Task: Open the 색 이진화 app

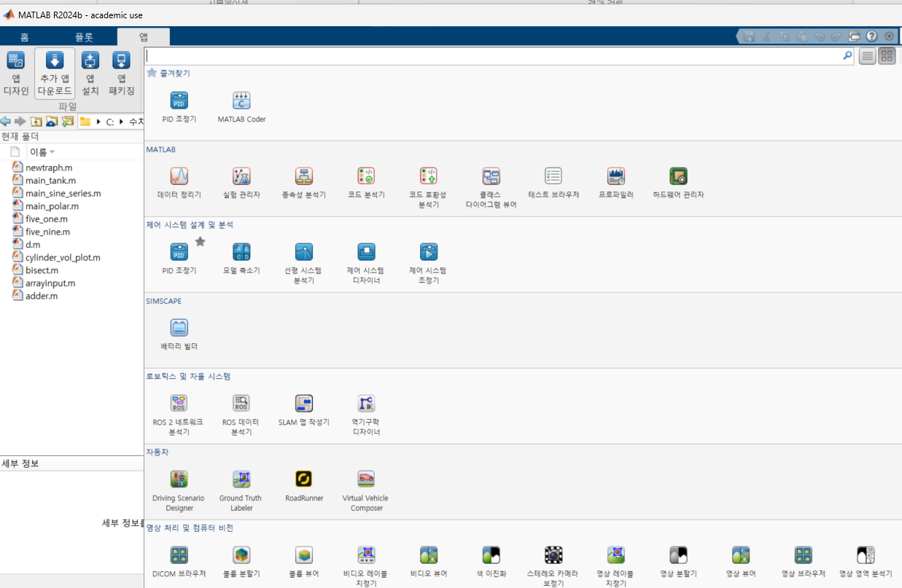Action: pos(491,562)
